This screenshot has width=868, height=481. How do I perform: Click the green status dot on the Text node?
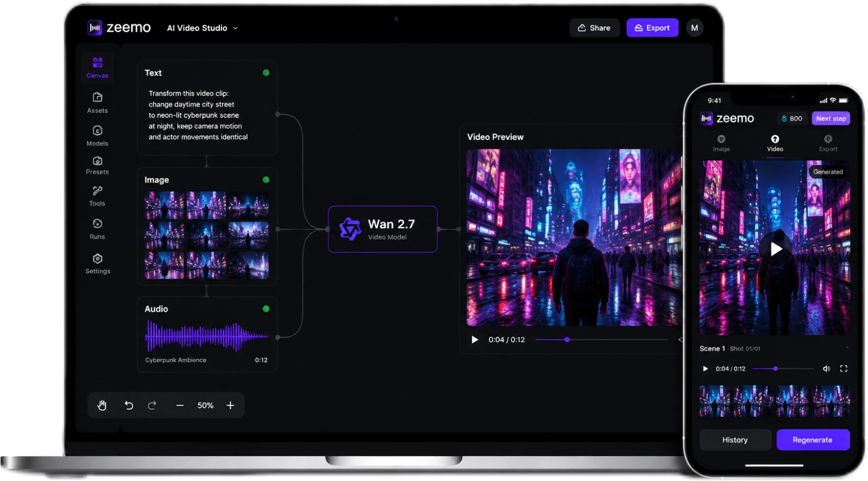pos(266,73)
